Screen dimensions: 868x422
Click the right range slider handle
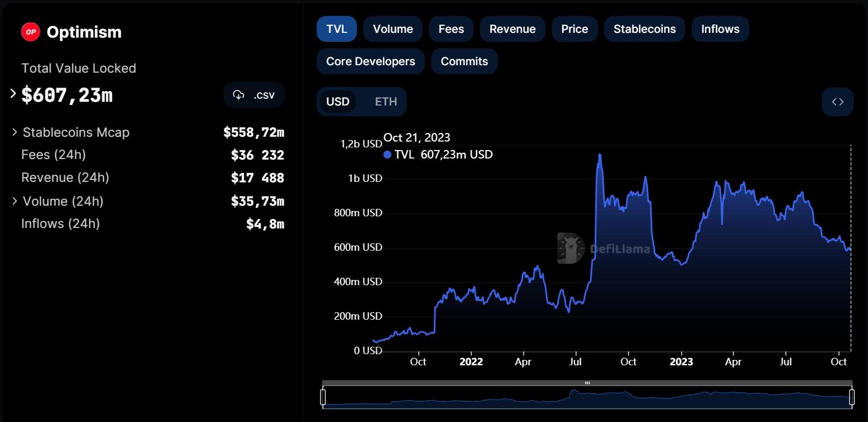click(852, 397)
